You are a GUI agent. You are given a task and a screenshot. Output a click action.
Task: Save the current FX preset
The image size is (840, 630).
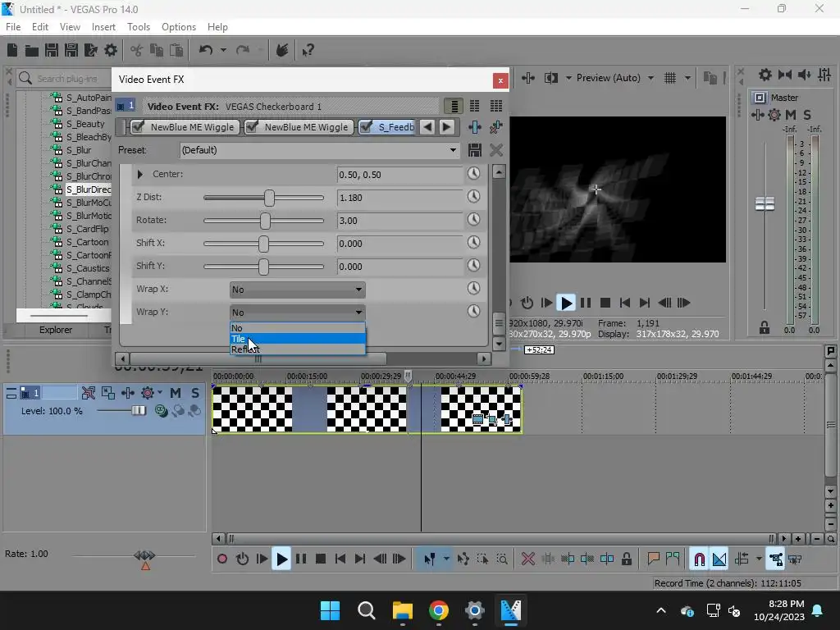(475, 150)
